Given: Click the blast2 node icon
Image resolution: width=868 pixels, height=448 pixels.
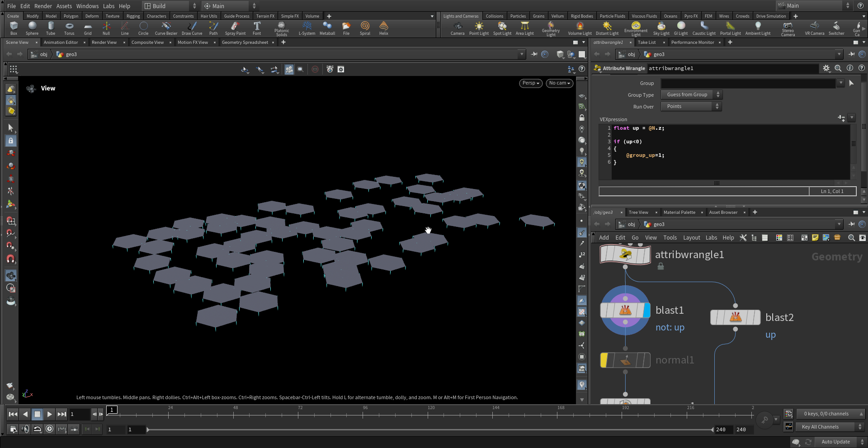Looking at the screenshot, I should coord(736,317).
